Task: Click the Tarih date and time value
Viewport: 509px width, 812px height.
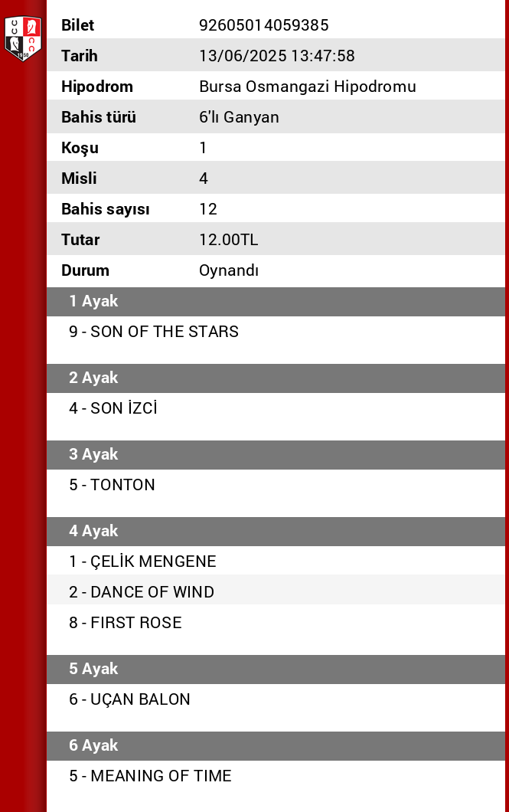Action: click(x=276, y=56)
